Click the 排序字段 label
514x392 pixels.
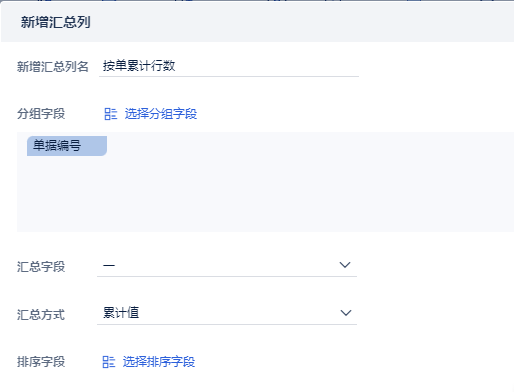[41, 362]
